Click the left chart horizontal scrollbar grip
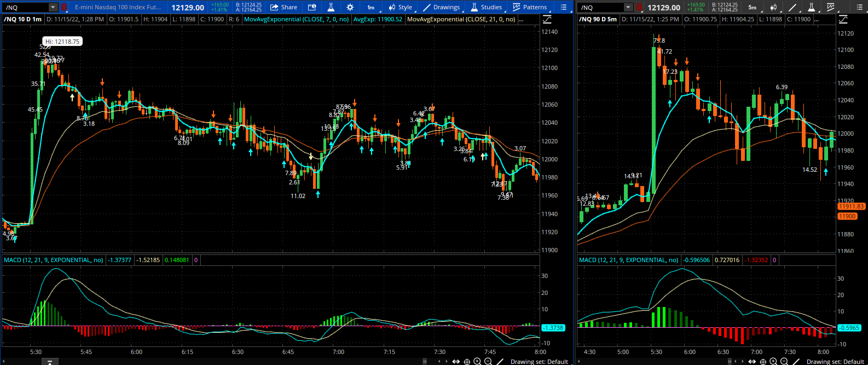Screen dimensions: 868x365 click(425, 362)
